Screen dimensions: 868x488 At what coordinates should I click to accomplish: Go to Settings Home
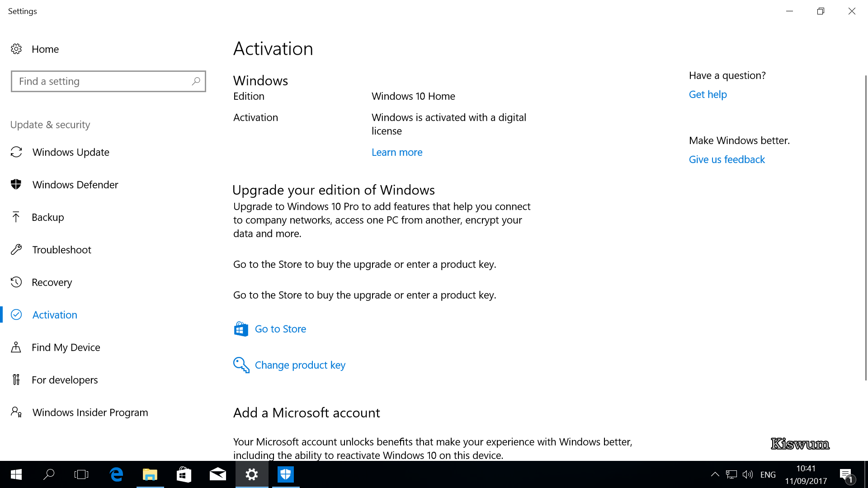pyautogui.click(x=45, y=49)
